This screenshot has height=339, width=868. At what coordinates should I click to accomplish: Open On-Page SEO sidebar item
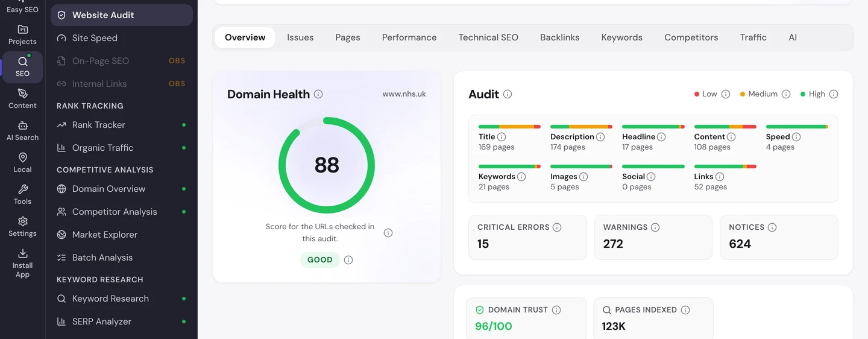(122, 61)
